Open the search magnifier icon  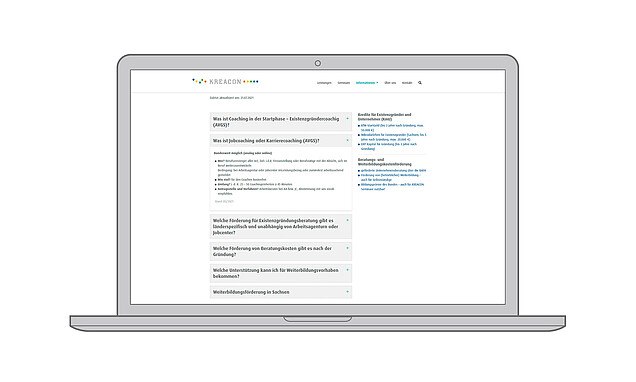420,83
